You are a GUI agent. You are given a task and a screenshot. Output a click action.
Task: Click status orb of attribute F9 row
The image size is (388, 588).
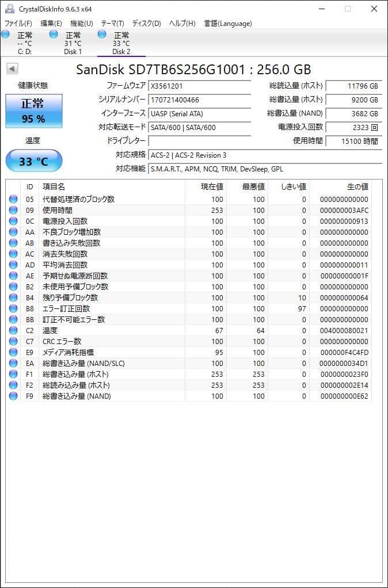click(x=13, y=396)
